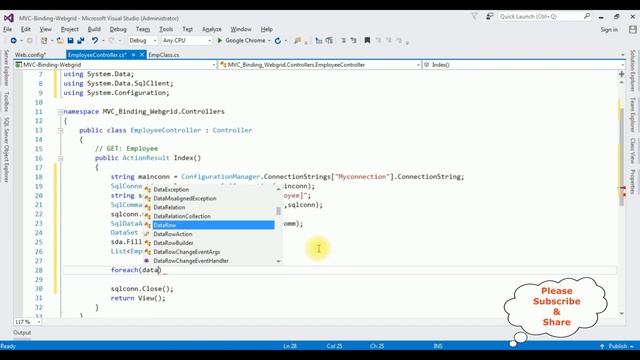
Task: Open the Edit menu
Action: [x=26, y=29]
